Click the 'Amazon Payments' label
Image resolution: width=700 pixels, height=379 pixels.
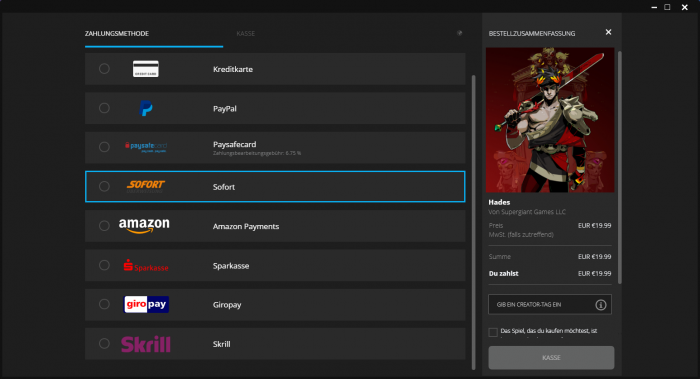point(246,226)
